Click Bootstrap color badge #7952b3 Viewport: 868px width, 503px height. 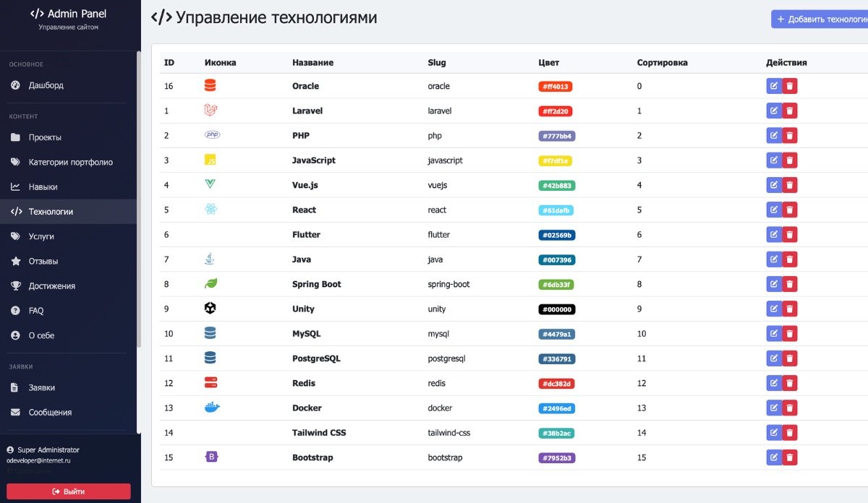[557, 457]
